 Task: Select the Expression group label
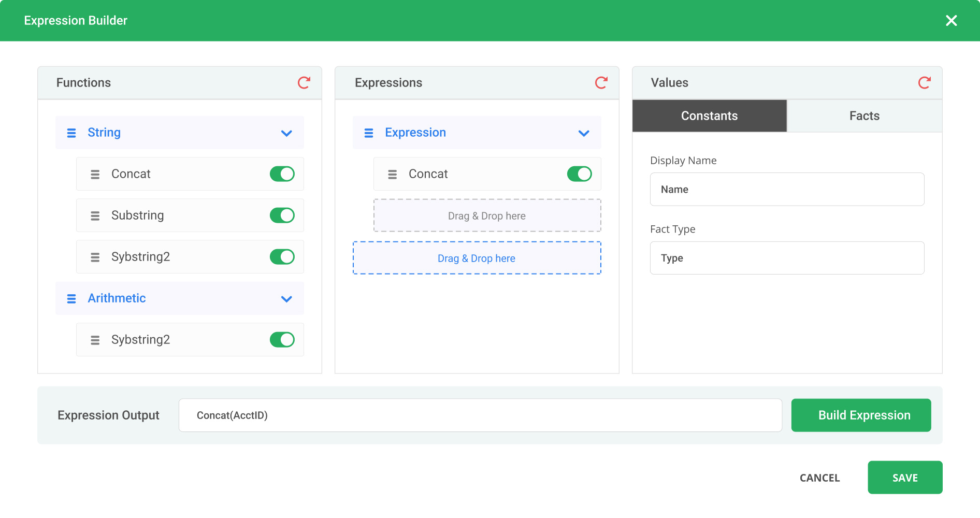point(415,133)
